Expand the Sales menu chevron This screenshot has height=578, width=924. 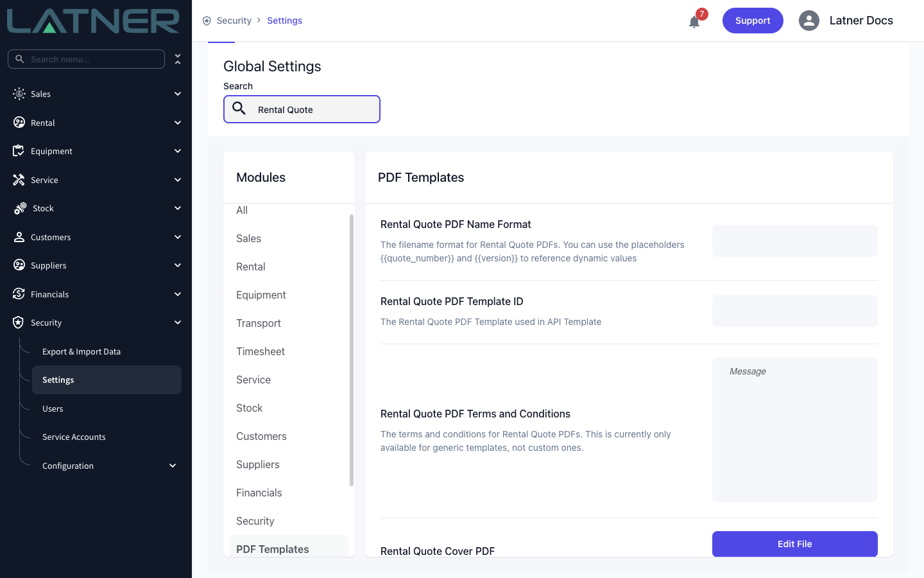point(178,94)
